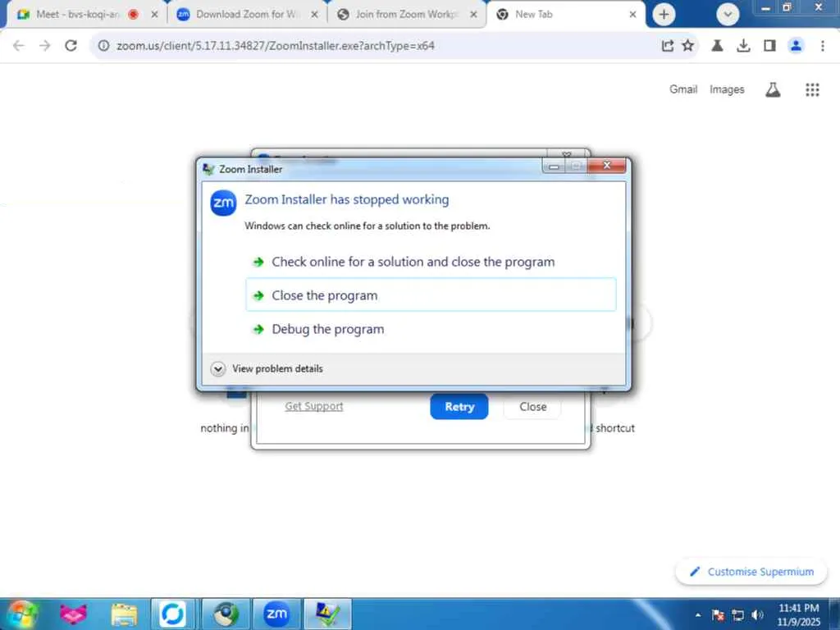The image size is (840, 630).
Task: Minimize the Zoom Installer error dialog
Action: (x=554, y=167)
